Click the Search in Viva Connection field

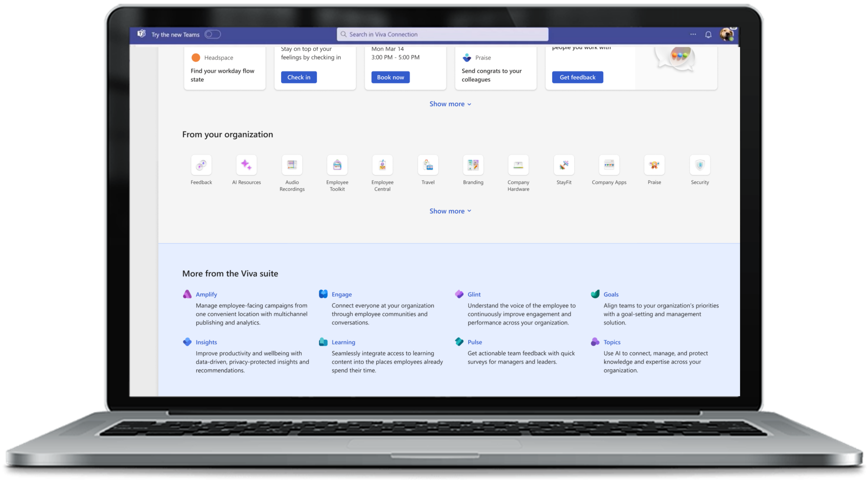442,35
